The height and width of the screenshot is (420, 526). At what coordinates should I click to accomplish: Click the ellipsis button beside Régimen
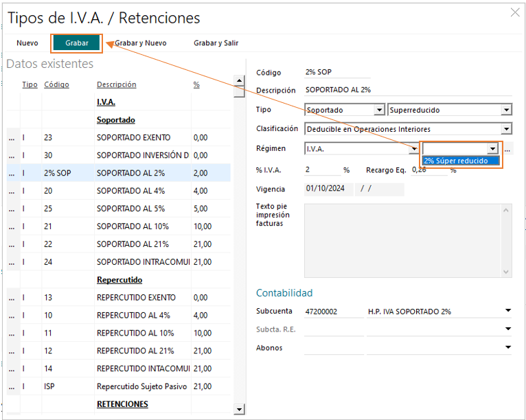tap(507, 149)
